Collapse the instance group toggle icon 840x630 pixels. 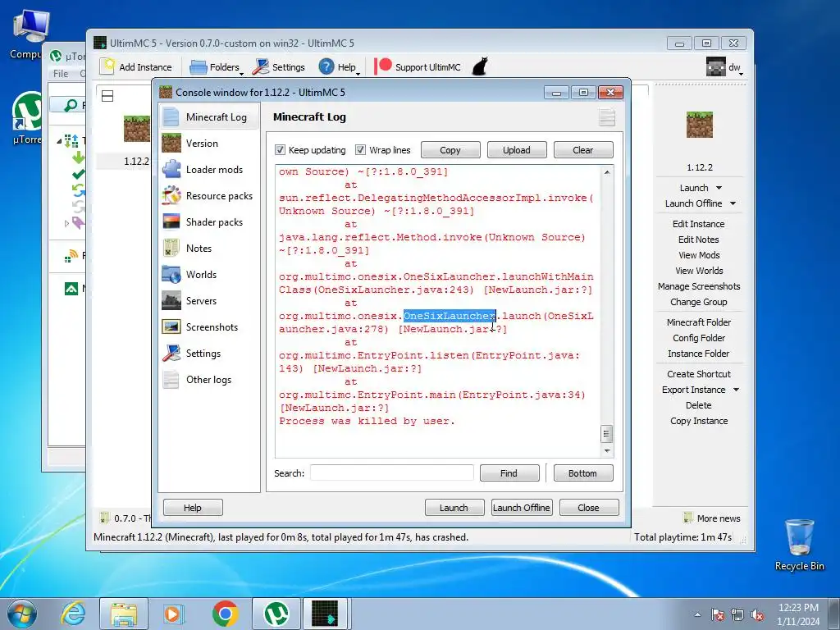pyautogui.click(x=107, y=96)
